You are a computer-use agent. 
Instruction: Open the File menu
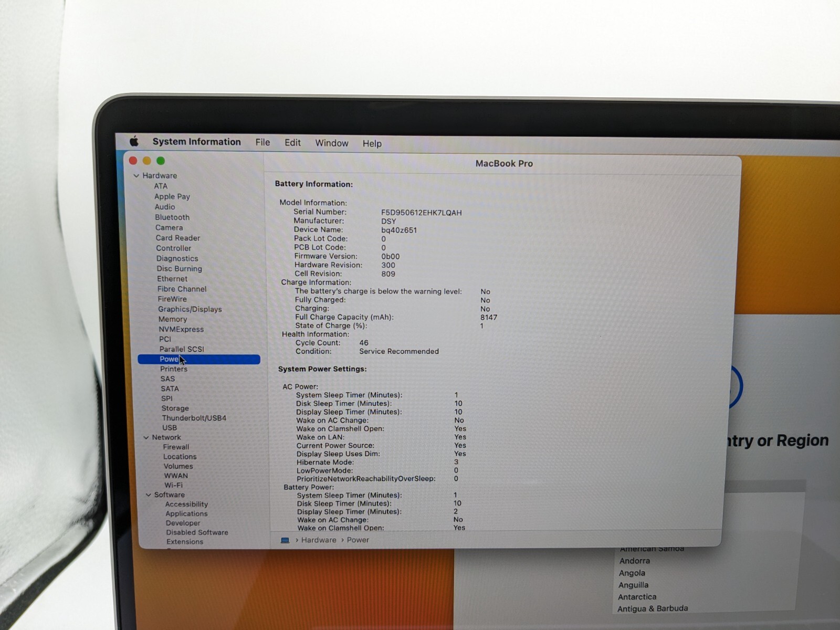click(262, 142)
